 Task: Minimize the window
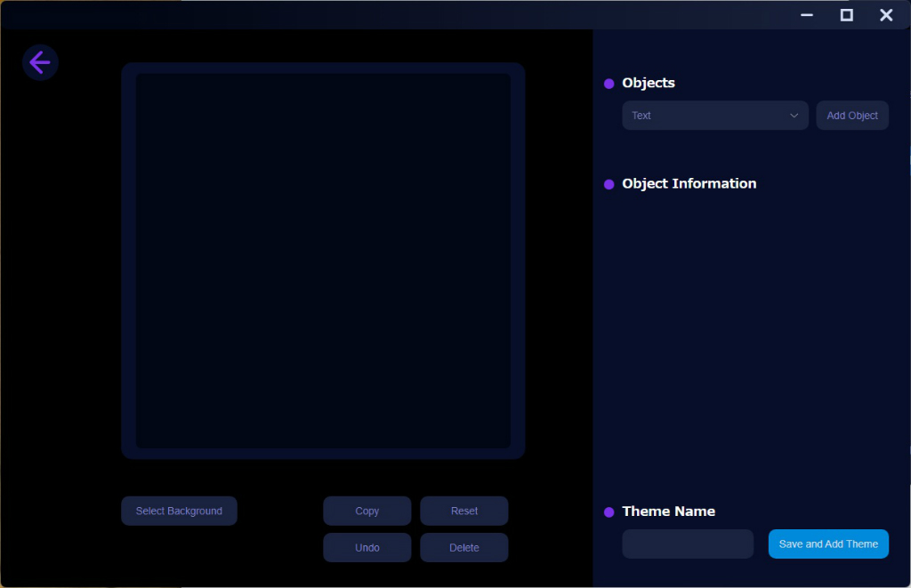tap(807, 15)
